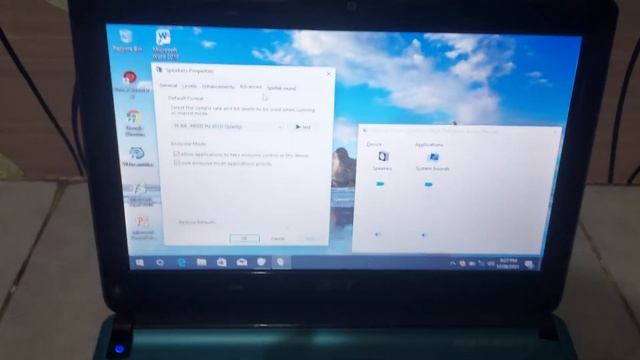Click Cancel in Speakers Properties
The width and height of the screenshot is (640, 360).
point(278,238)
